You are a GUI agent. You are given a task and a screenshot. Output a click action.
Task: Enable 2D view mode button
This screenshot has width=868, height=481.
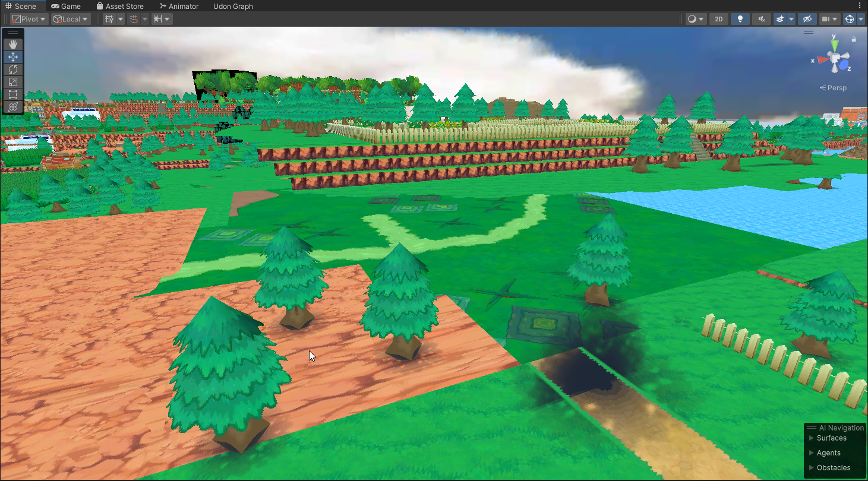719,19
